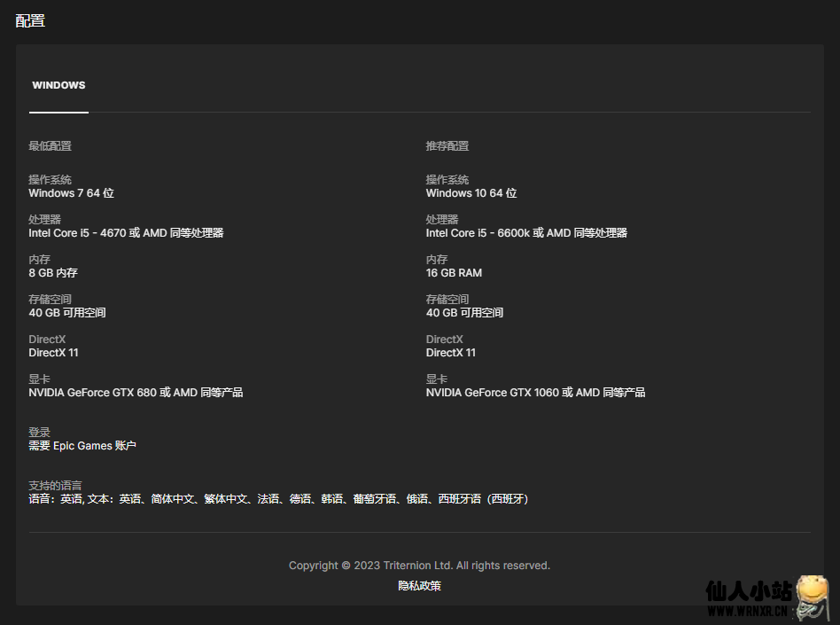Open the 隐私政策 link
Image resolution: width=840 pixels, height=625 pixels.
(419, 586)
